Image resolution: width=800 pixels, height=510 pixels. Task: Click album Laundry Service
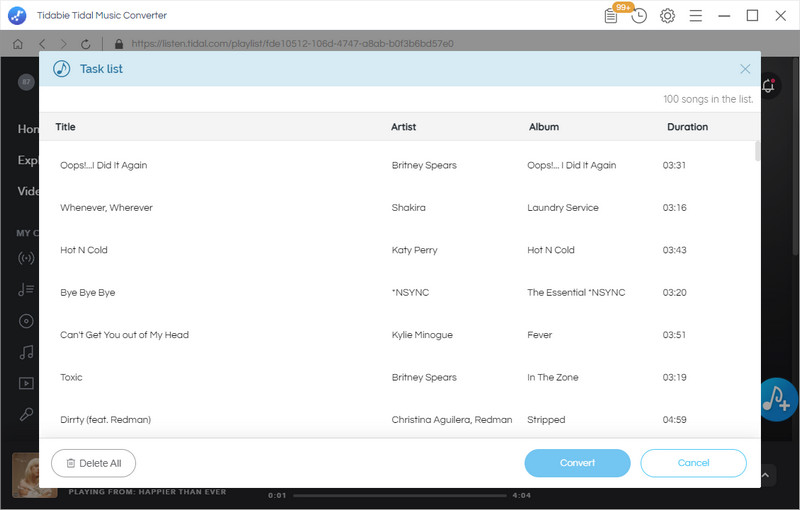tap(563, 208)
